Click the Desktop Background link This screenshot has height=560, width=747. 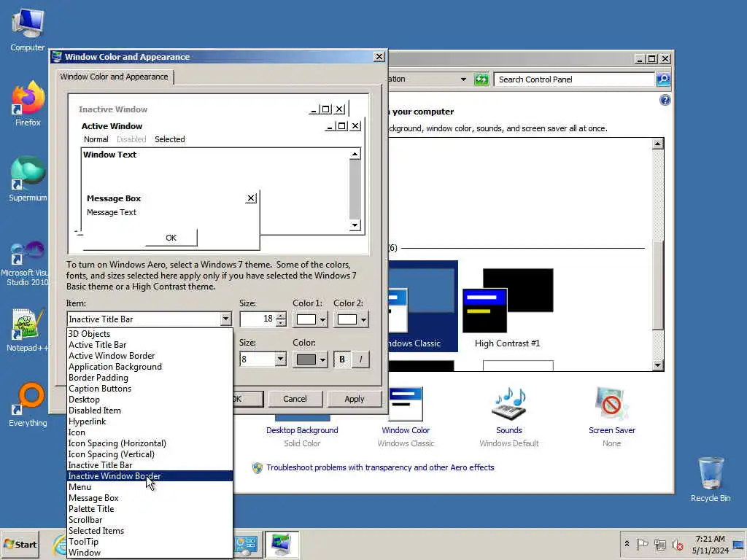click(302, 430)
